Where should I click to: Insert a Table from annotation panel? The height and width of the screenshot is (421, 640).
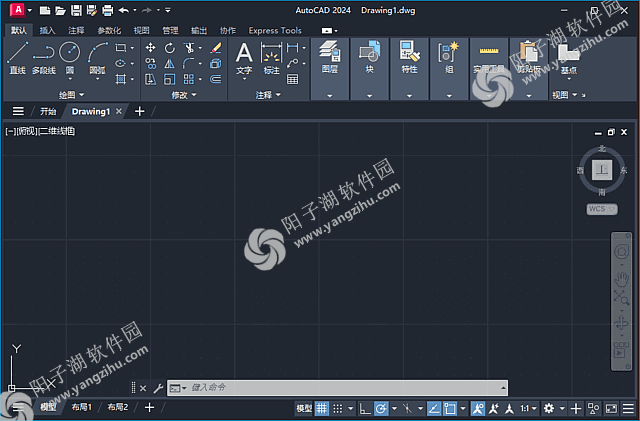point(293,79)
